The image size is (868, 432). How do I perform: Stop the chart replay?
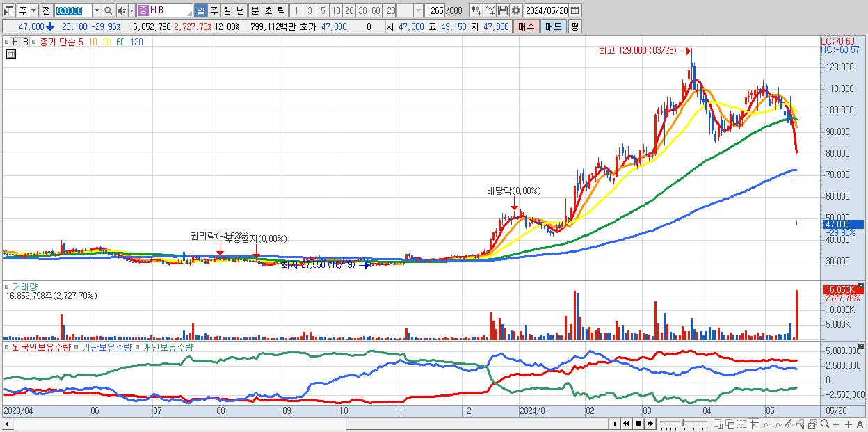point(638,424)
